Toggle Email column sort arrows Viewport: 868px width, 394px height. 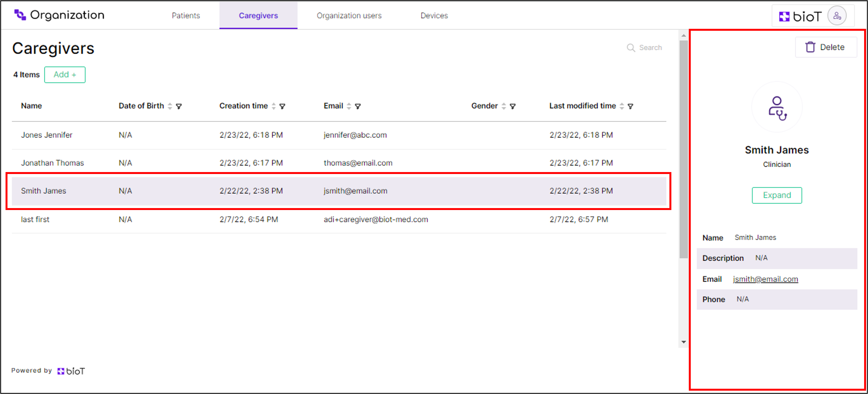coord(349,106)
